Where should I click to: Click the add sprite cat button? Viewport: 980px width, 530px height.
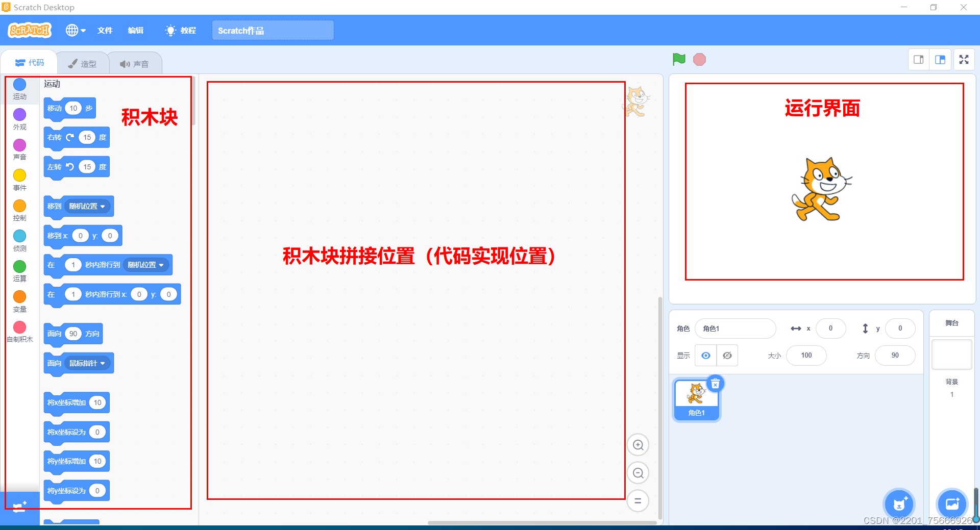point(898,504)
